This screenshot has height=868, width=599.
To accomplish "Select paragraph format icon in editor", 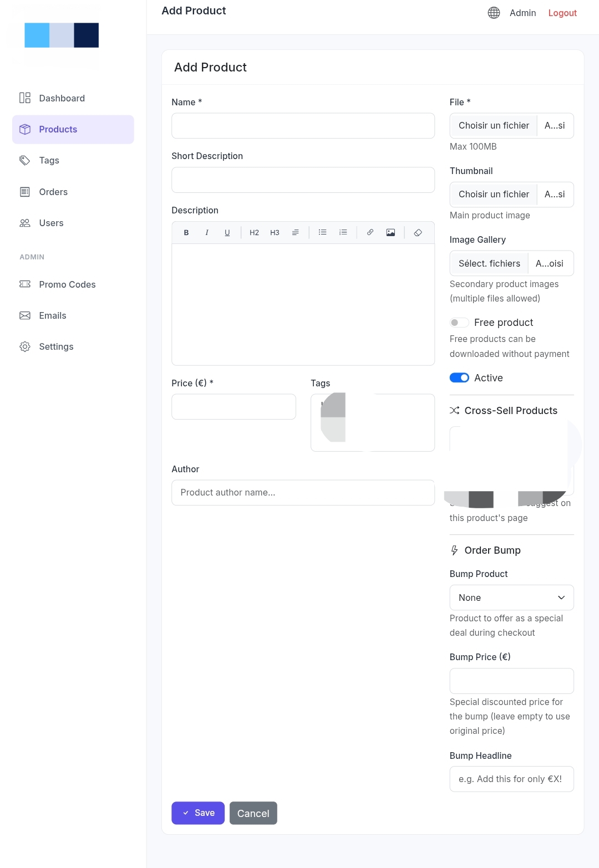I will [x=296, y=233].
